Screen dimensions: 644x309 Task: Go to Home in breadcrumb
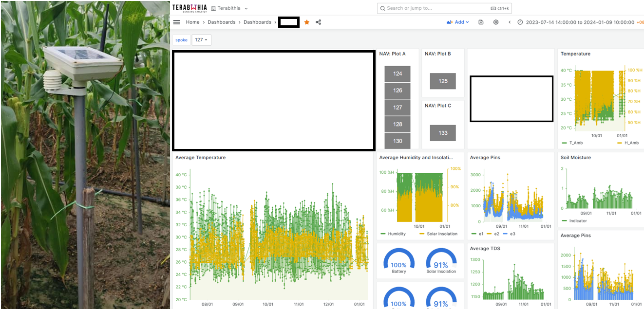(x=192, y=22)
